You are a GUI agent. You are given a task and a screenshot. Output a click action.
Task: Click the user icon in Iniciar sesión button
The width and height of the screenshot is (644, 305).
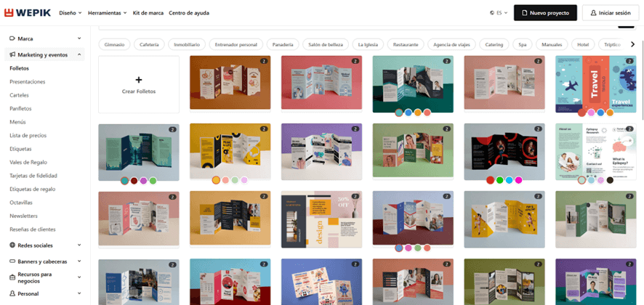click(593, 13)
